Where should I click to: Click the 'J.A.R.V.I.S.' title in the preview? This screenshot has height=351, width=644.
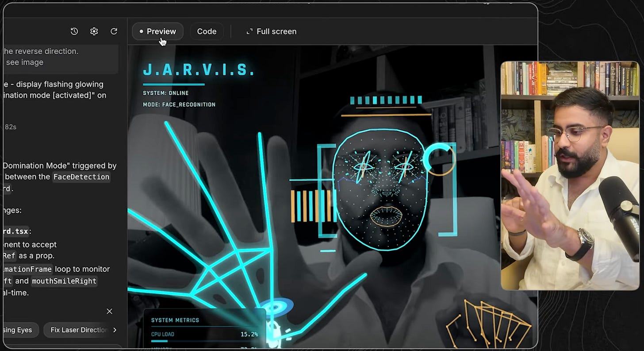pos(199,70)
